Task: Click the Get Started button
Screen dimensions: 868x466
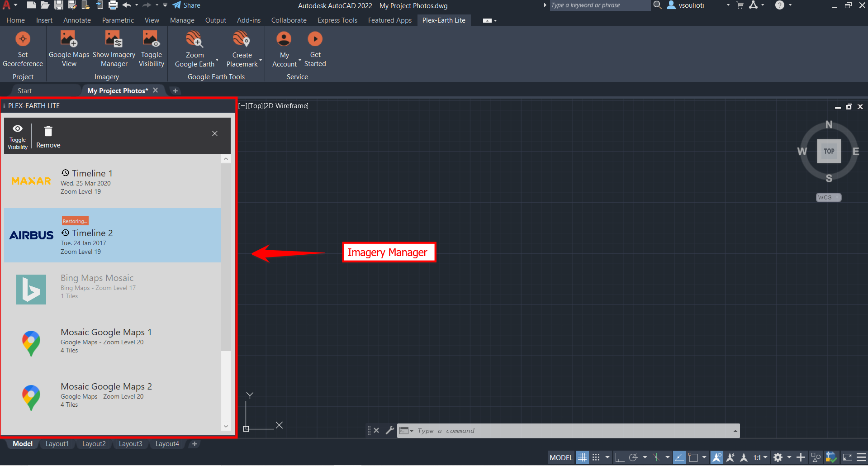Action: pos(315,49)
